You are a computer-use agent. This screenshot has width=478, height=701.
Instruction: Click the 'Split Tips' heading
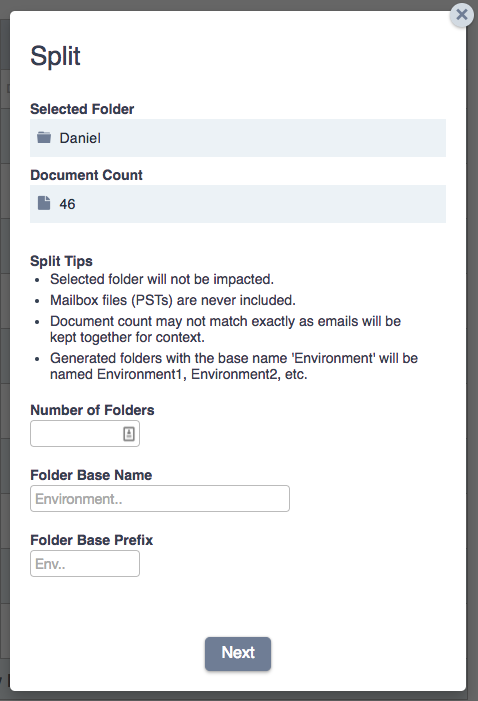pos(61,261)
